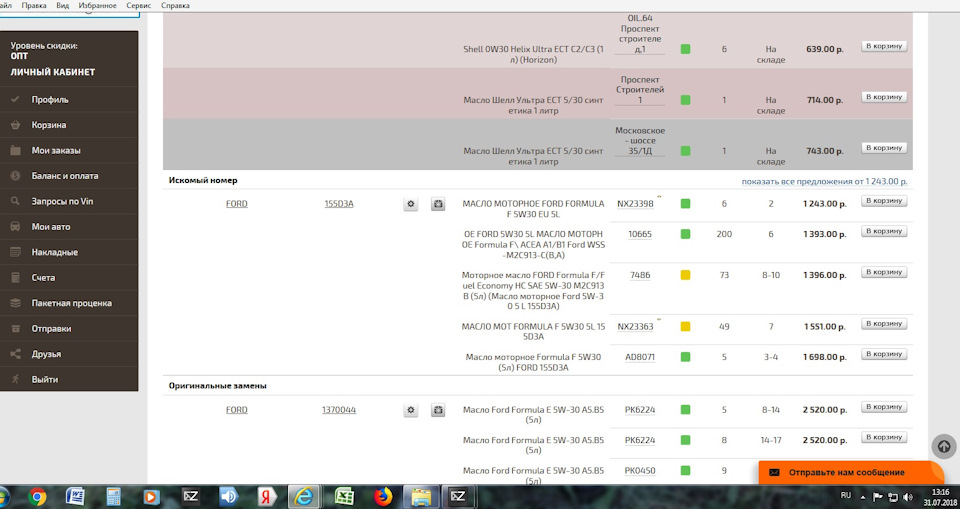Click the scroll-to-top arrow button

click(944, 447)
